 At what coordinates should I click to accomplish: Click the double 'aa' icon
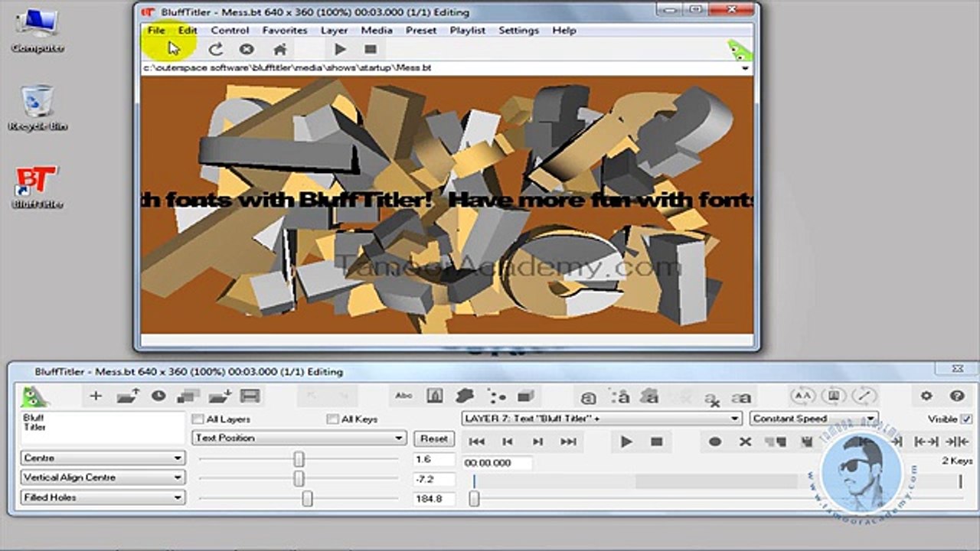[x=741, y=397]
